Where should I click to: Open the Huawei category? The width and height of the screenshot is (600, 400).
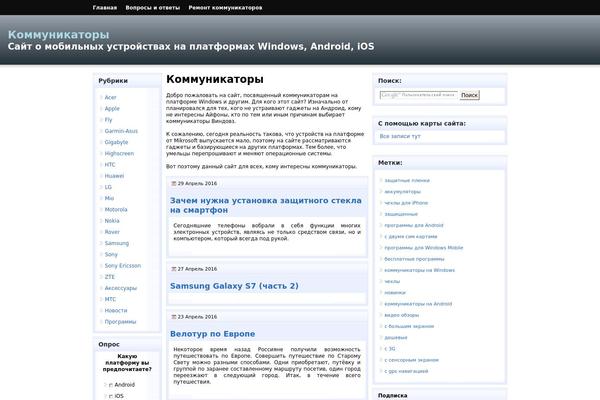[x=114, y=176]
